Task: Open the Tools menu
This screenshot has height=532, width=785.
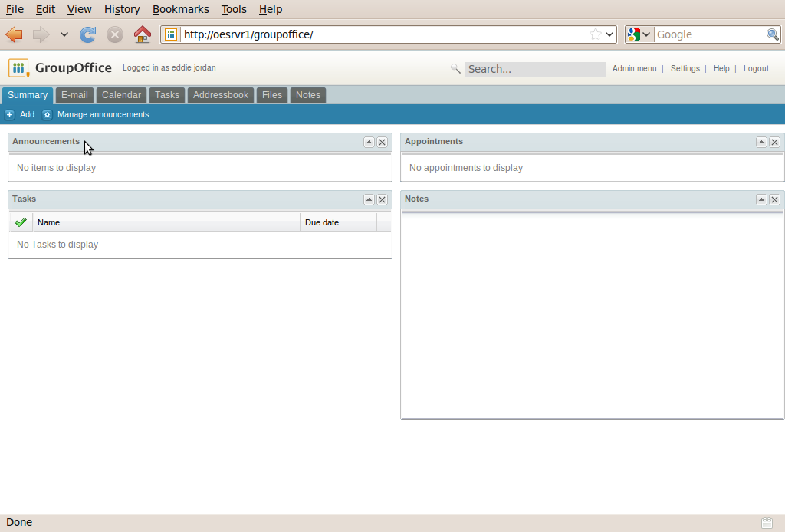Action: click(234, 9)
